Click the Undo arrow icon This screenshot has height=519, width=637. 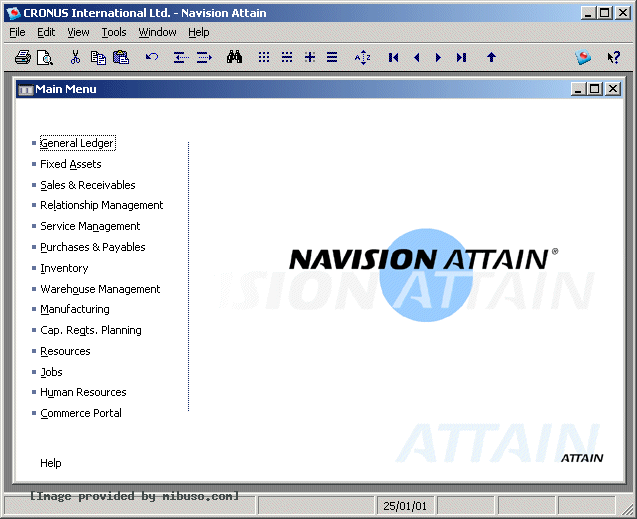[152, 57]
